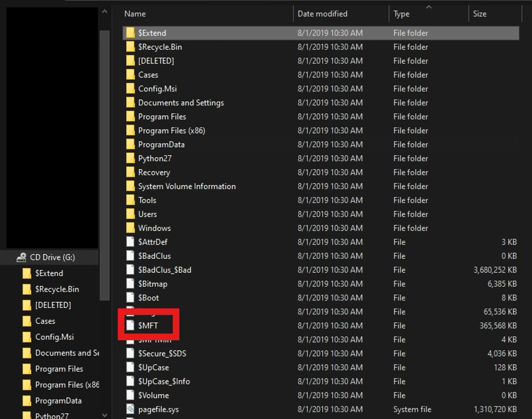Click the System Volume Information folder icon
The image size is (532, 419).
(130, 186)
